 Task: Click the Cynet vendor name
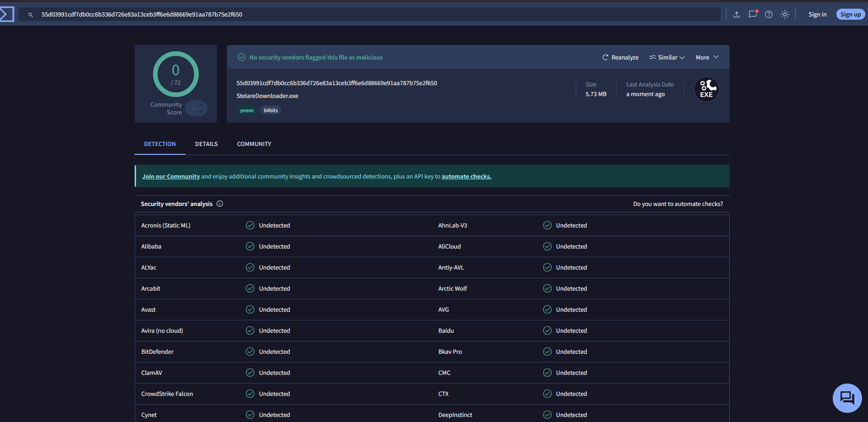(x=149, y=415)
